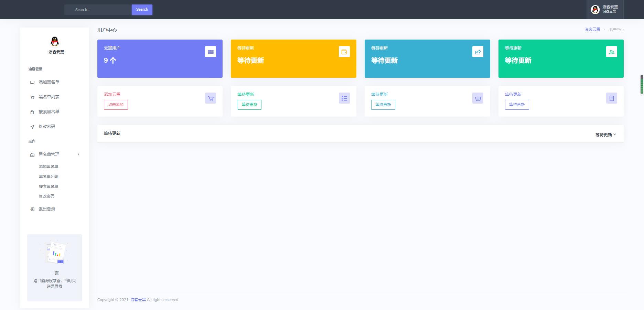Click the share icon on blue card

coord(478,52)
